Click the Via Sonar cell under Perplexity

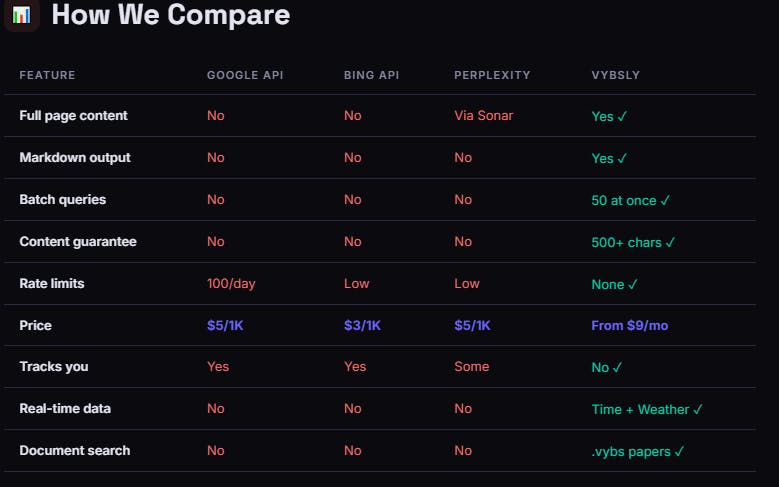pos(483,116)
